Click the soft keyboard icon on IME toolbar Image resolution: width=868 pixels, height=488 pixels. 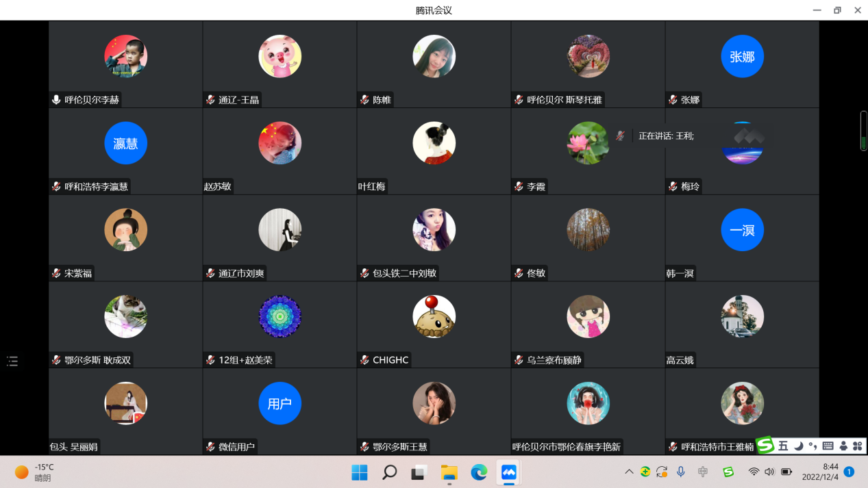pos(828,446)
